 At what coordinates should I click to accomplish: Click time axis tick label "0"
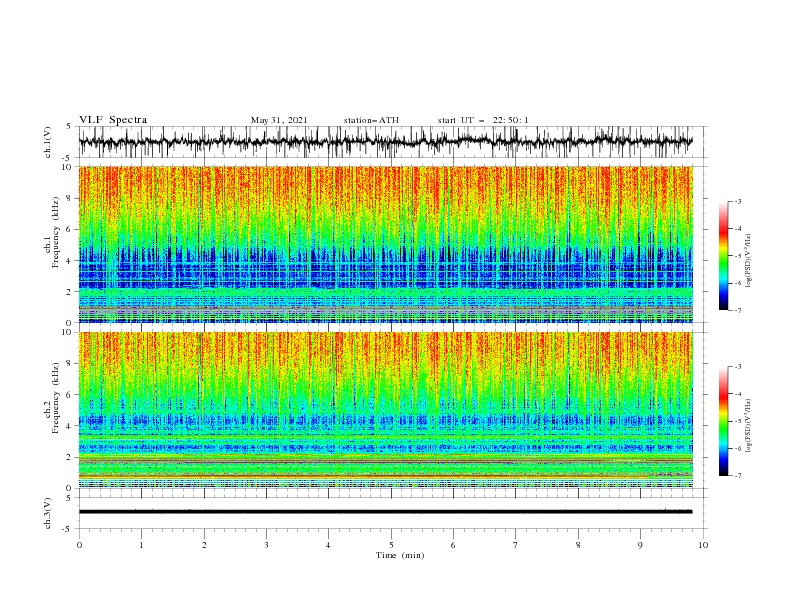[79, 545]
